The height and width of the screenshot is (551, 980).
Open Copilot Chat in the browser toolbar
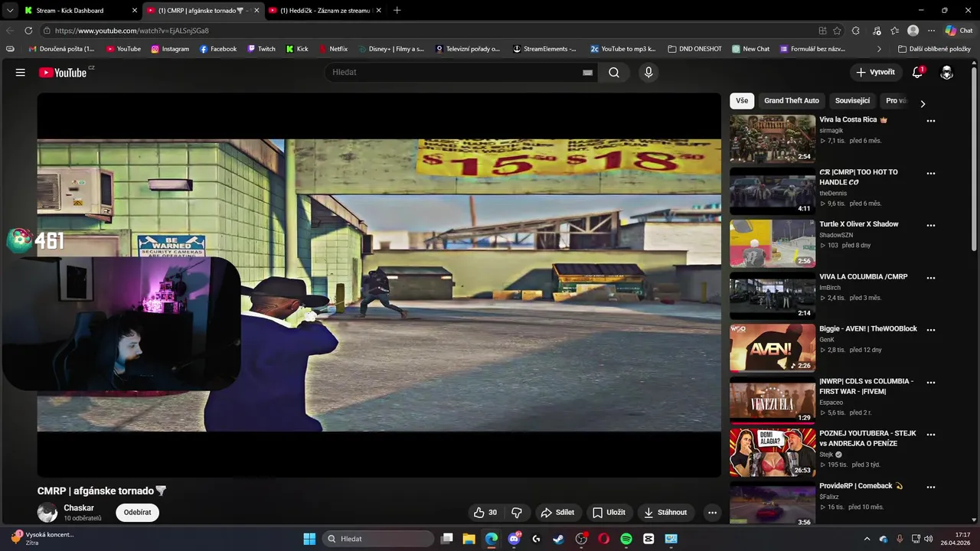[x=959, y=31]
